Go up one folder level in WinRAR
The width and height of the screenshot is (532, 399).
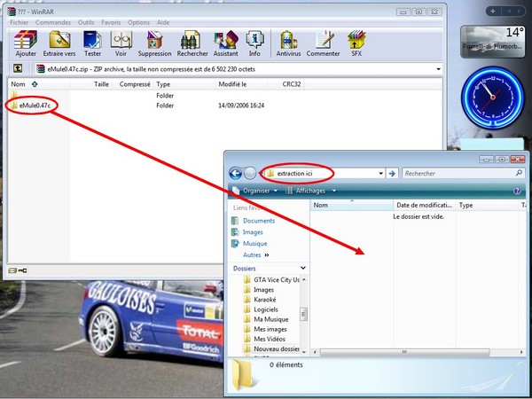18,69
